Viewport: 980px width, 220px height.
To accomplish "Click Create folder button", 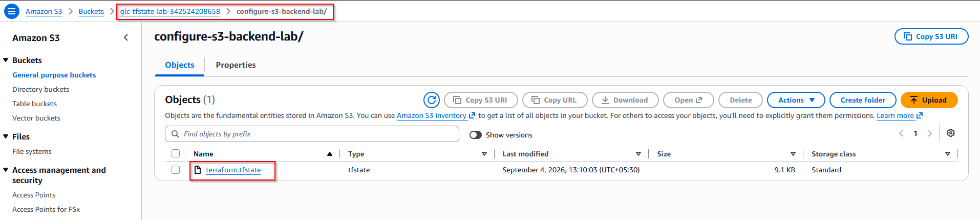I will click(863, 100).
